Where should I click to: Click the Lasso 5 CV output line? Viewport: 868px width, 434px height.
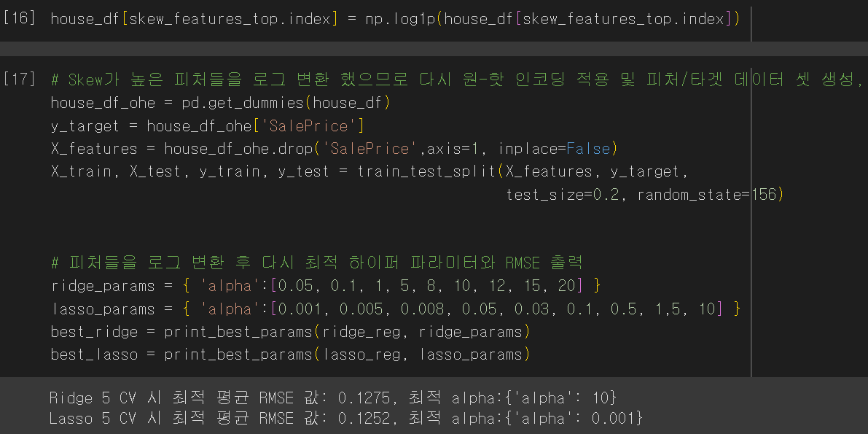click(346, 418)
